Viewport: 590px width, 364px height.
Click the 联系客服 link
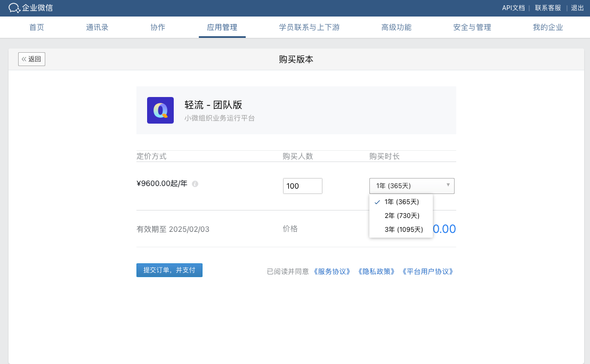[x=548, y=8]
